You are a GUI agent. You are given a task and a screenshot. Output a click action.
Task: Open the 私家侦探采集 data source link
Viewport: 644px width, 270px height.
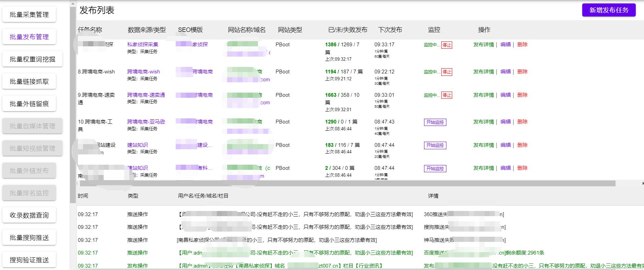pos(142,45)
